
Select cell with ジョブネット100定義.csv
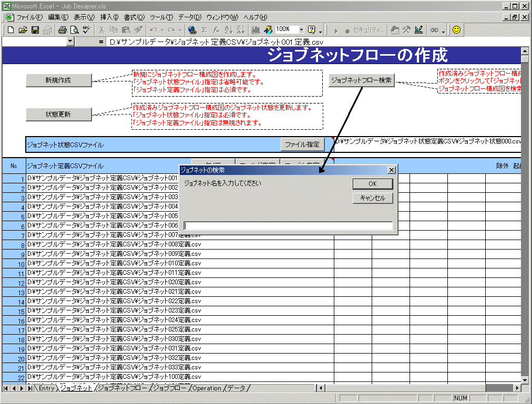(x=180, y=377)
